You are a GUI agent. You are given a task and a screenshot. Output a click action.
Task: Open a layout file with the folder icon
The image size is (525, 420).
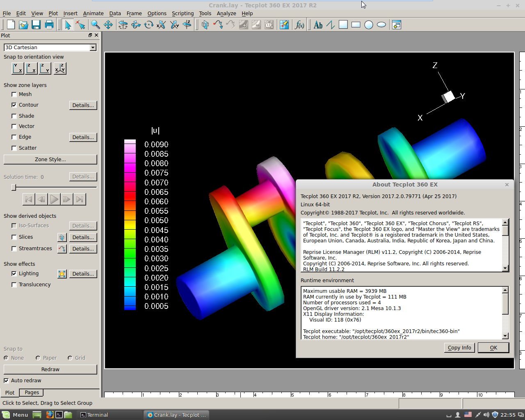click(24, 25)
